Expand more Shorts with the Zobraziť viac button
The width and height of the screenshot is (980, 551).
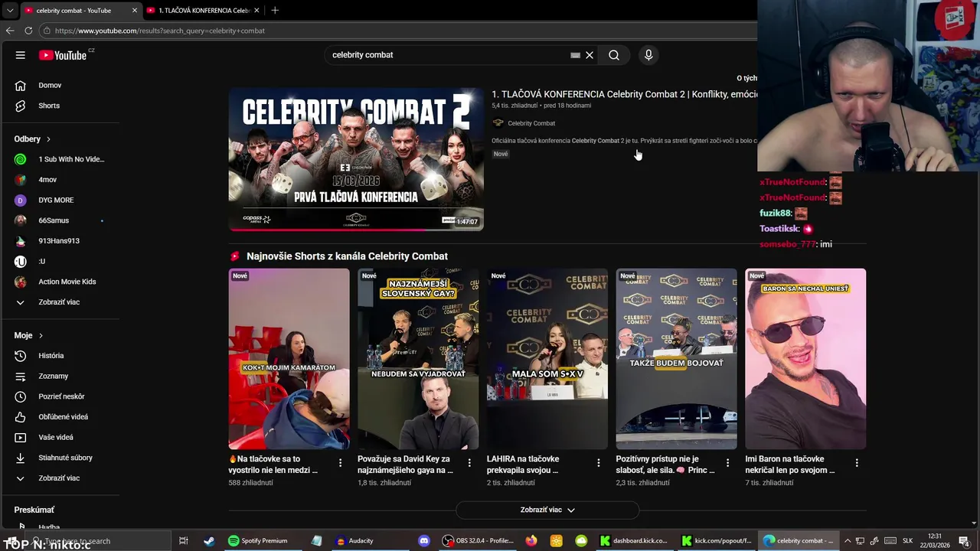[x=547, y=510]
